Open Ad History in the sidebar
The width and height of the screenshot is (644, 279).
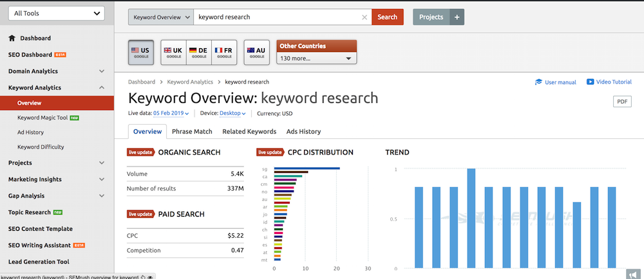point(30,132)
